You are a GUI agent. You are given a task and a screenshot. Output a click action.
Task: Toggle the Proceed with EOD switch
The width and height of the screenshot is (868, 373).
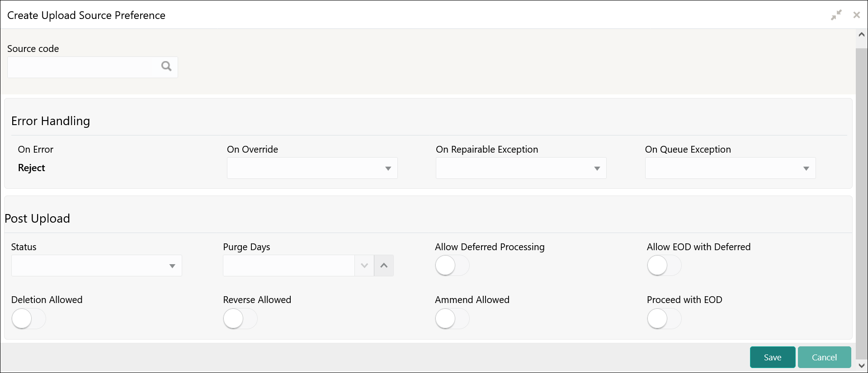point(664,319)
